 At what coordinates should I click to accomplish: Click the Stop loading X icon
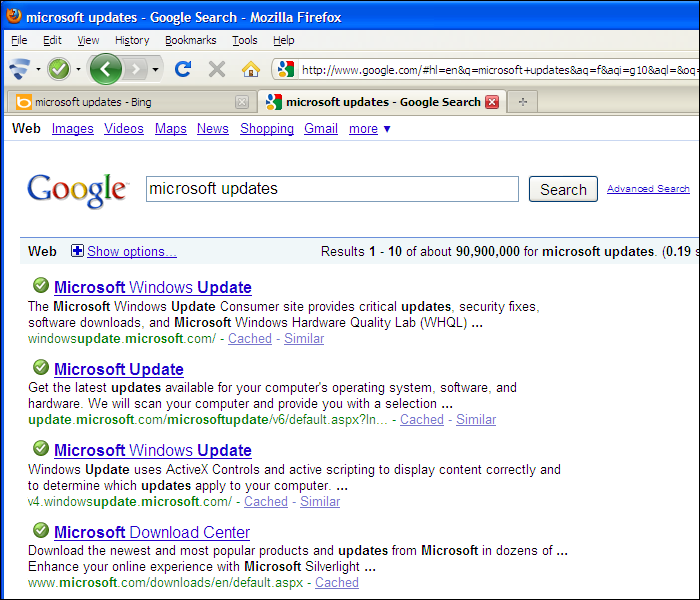point(217,69)
